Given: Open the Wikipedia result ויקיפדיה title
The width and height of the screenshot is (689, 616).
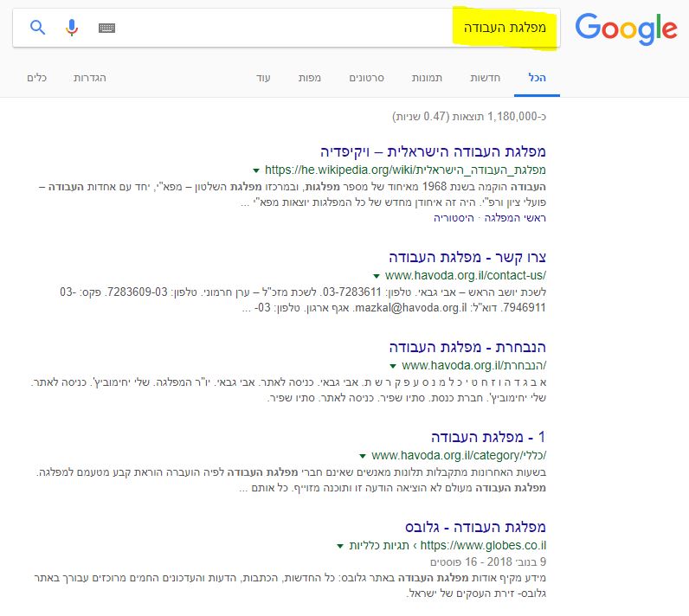Looking at the screenshot, I should 433,152.
